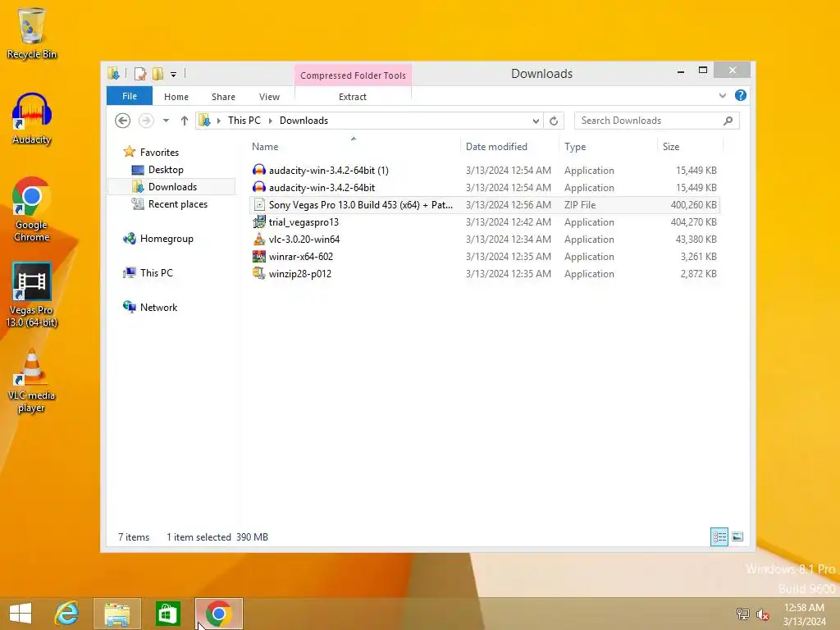
Task: Switch to Google Chrome on taskbar
Action: pyautogui.click(x=218, y=614)
